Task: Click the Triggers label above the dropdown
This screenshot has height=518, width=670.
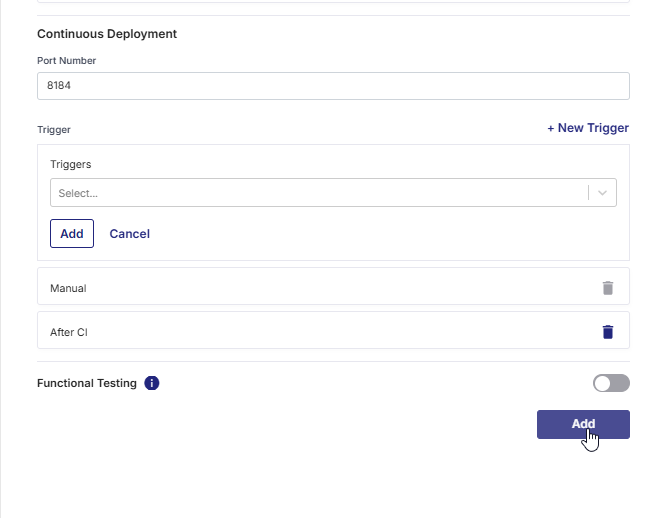Action: coord(71,164)
